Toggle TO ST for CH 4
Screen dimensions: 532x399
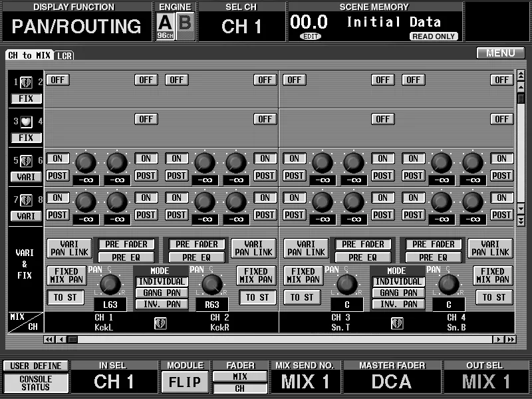(494, 297)
